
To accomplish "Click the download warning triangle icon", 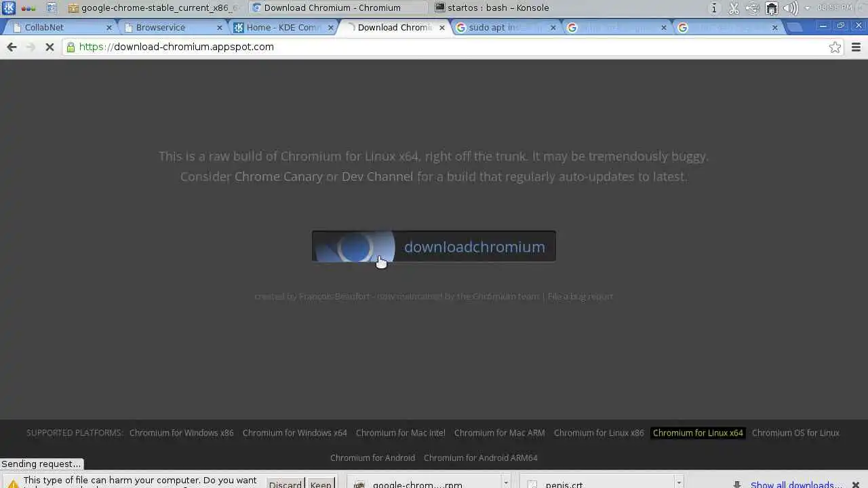I will pos(12,484).
